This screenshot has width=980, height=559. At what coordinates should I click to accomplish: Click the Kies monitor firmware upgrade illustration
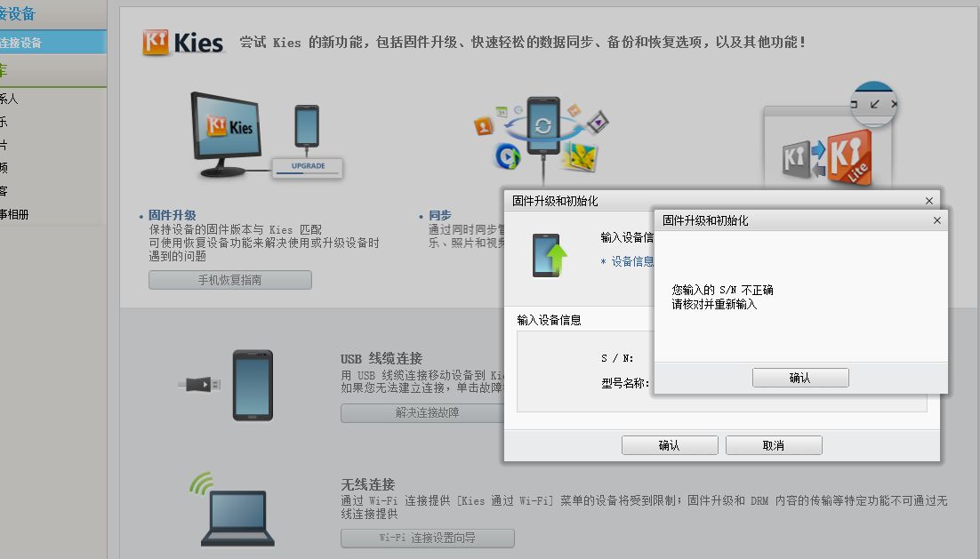pyautogui.click(x=228, y=134)
